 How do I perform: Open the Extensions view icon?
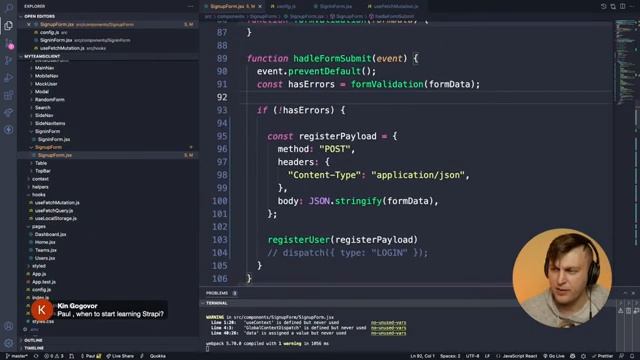[8, 96]
